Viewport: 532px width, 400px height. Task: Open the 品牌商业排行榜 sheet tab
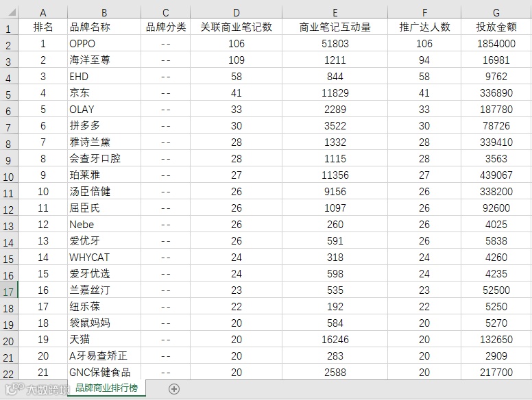coord(106,388)
